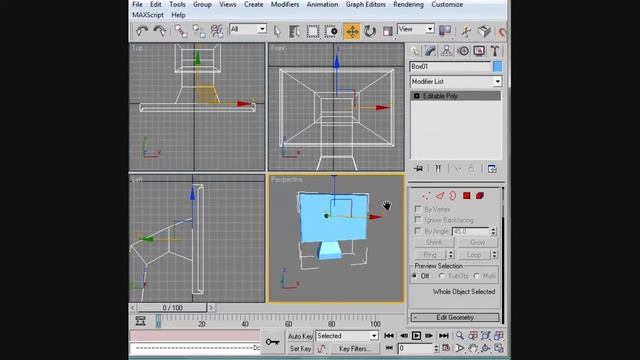Enable the By Vertex checkbox
The width and height of the screenshot is (640, 360).
418,209
